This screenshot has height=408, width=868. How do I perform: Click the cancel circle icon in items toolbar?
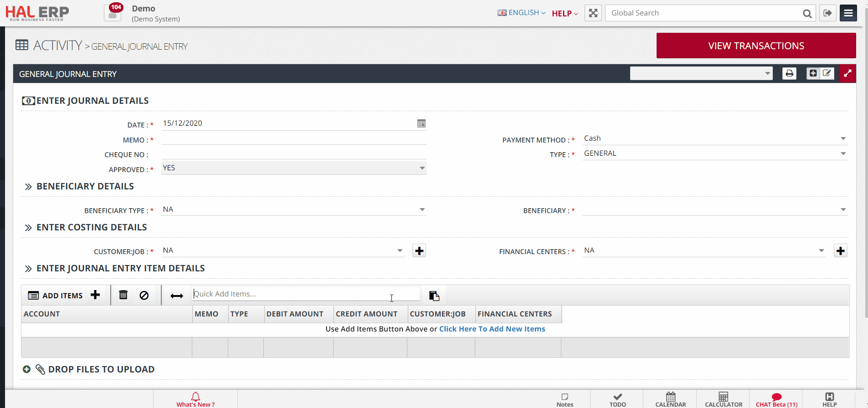click(144, 296)
